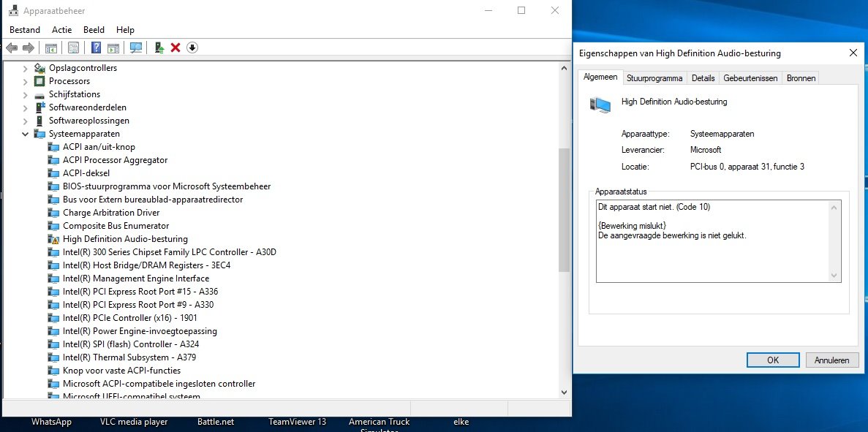
Task: Expand the Opslagcontrollers category
Action: [x=25, y=68]
